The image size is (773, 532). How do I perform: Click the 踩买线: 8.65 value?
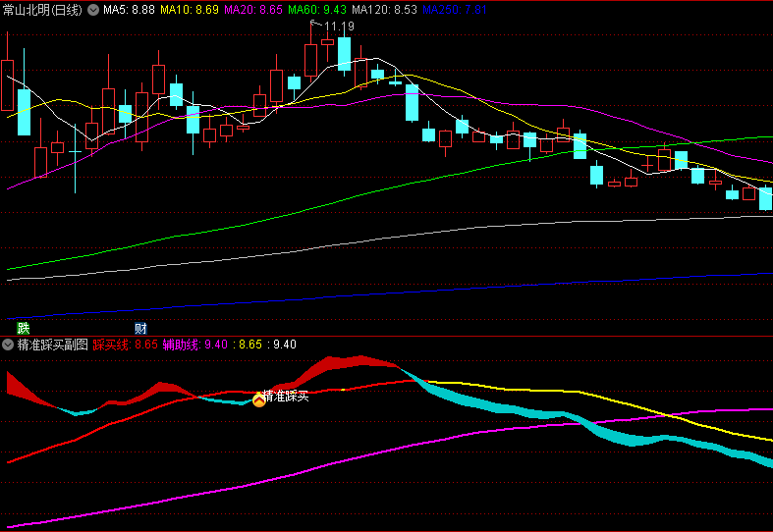point(125,345)
